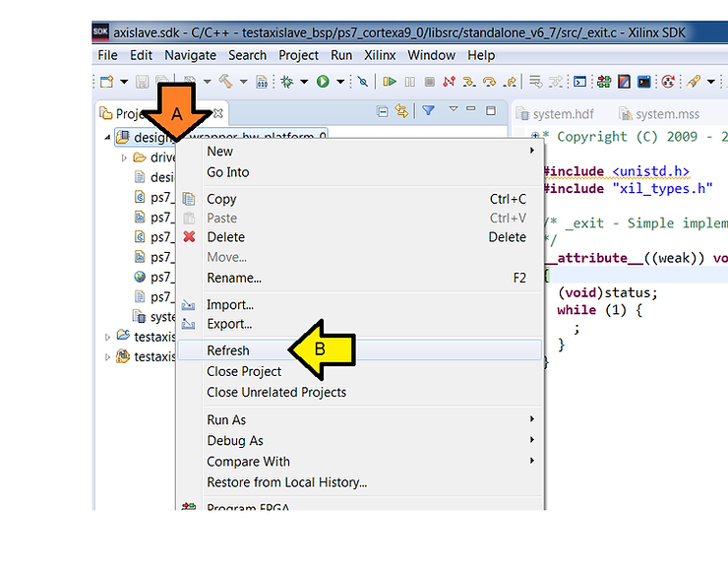Viewport: 728px width, 569px height.
Task: Open the Project Explorer view menu triangle
Action: [x=454, y=110]
